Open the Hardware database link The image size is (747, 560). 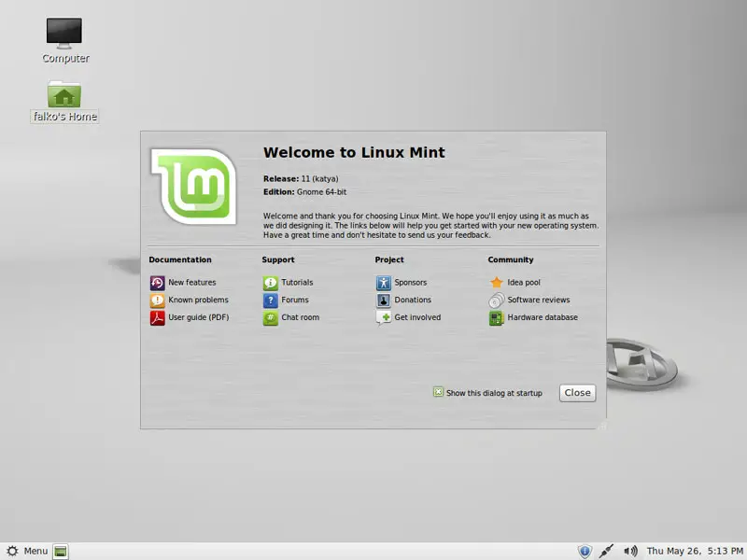click(x=543, y=317)
